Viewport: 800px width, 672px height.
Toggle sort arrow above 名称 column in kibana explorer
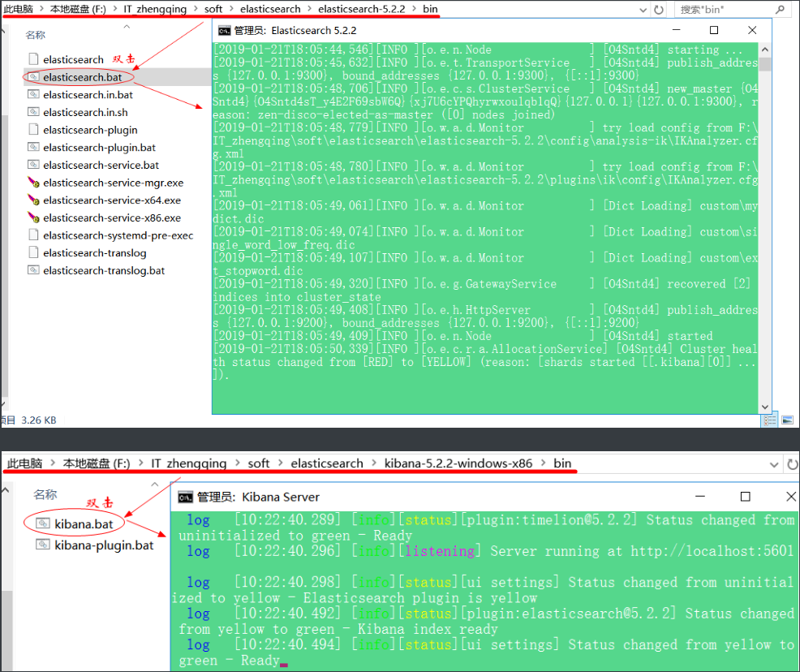click(155, 485)
